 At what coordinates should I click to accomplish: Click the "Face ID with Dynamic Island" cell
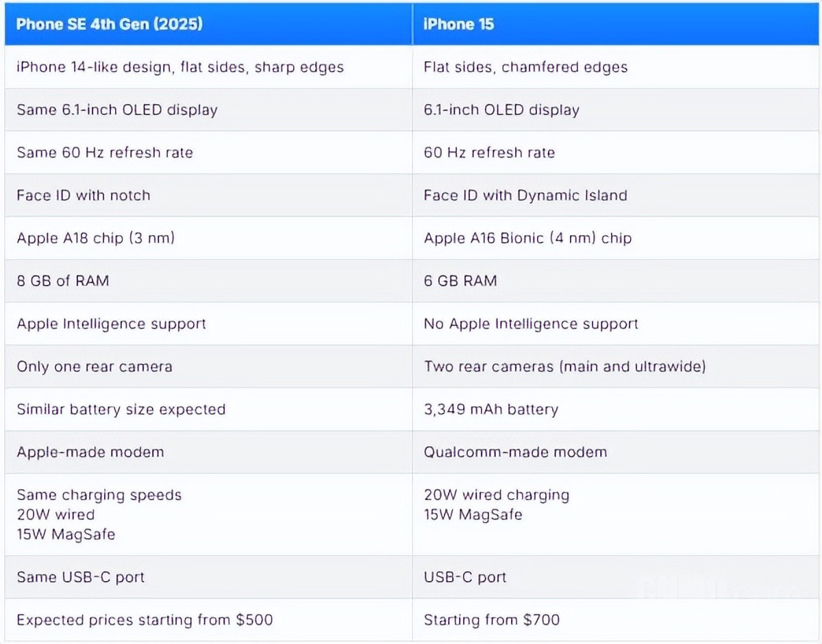tap(525, 195)
